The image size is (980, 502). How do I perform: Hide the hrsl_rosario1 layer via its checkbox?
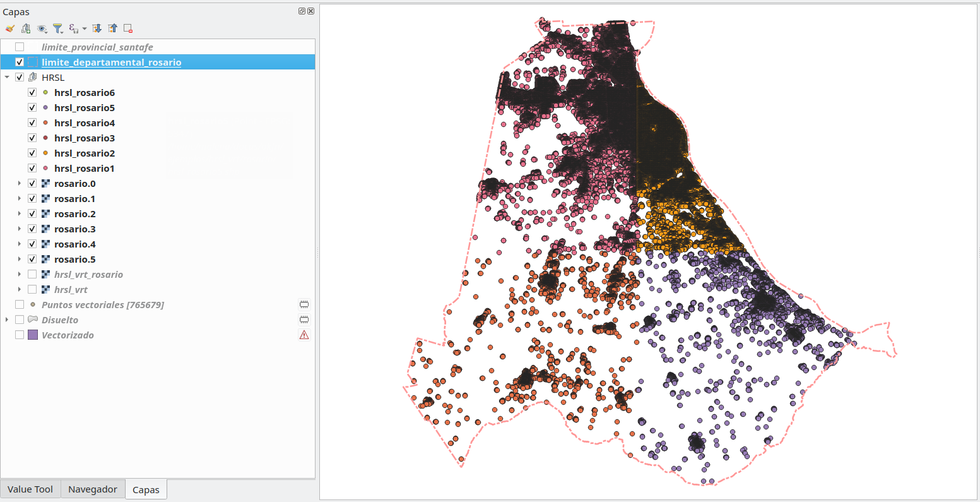pos(32,169)
